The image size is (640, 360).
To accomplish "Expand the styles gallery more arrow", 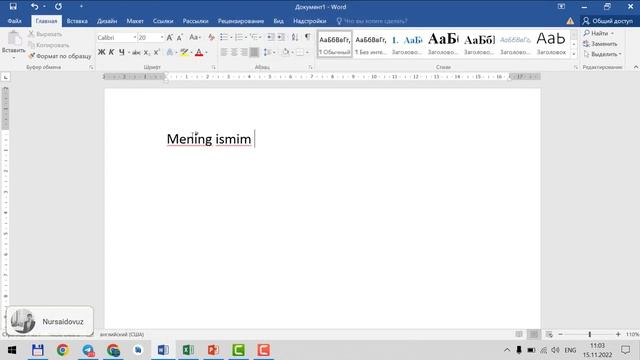I will point(574,54).
